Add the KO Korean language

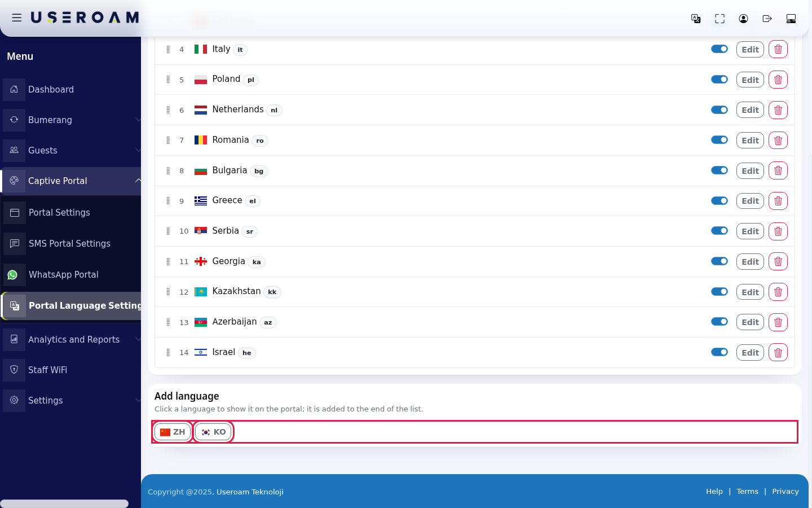(x=213, y=432)
